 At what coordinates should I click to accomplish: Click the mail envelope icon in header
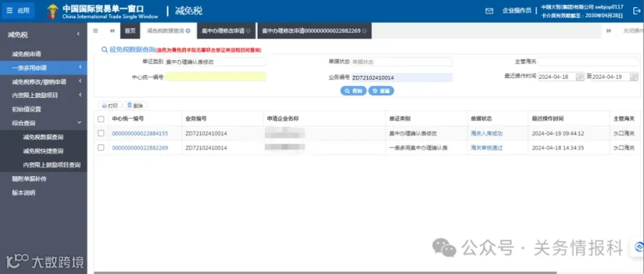(489, 11)
